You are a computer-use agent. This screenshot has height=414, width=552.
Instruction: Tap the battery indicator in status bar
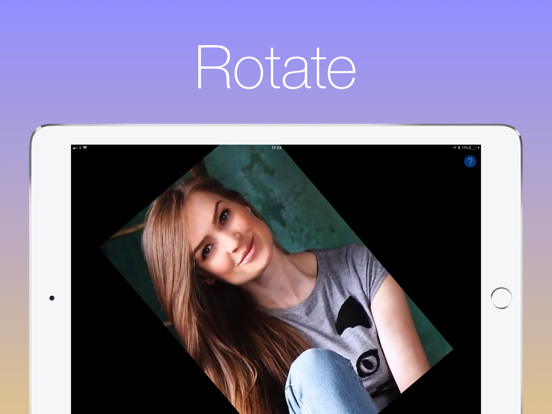click(x=473, y=148)
